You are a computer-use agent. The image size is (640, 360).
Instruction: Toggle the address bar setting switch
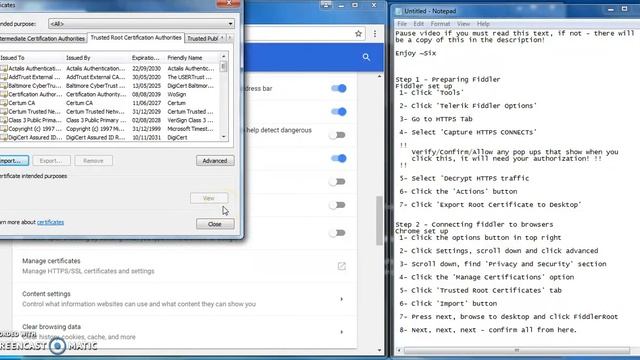pyautogui.click(x=338, y=88)
